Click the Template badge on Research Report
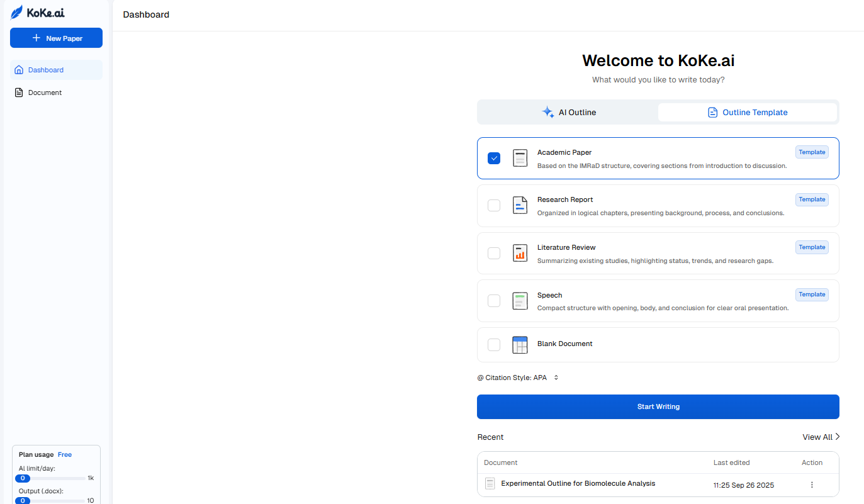Image resolution: width=864 pixels, height=504 pixels. [x=812, y=199]
